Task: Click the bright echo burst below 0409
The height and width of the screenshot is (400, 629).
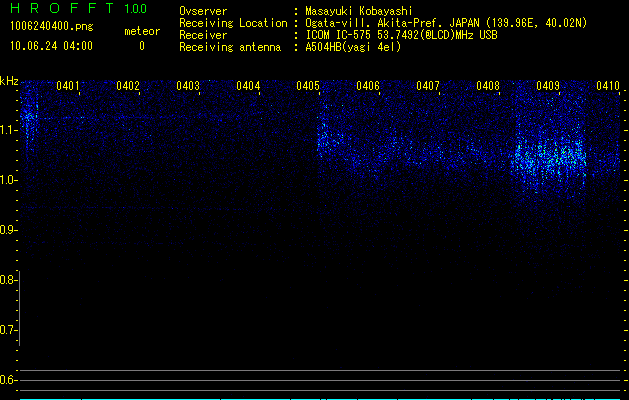Action: click(548, 158)
